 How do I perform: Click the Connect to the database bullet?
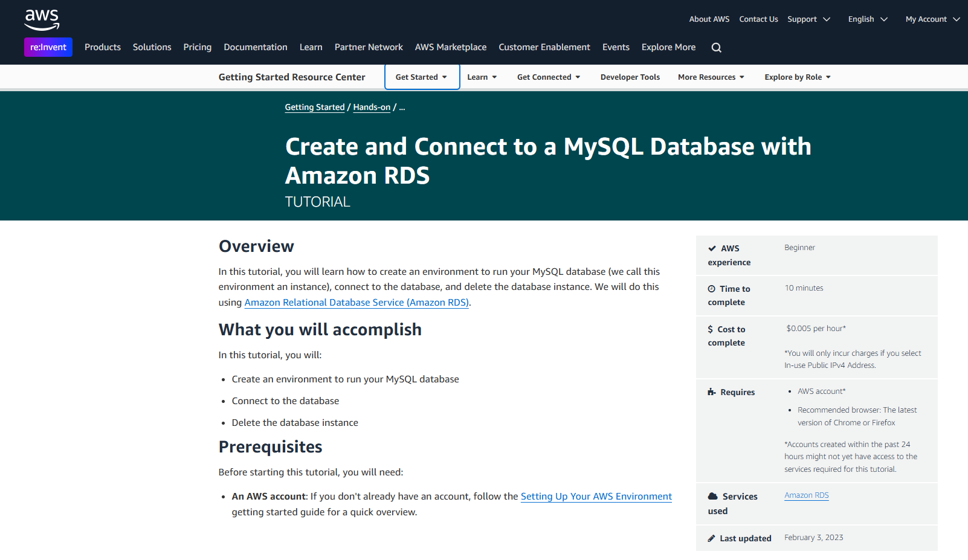(x=285, y=401)
